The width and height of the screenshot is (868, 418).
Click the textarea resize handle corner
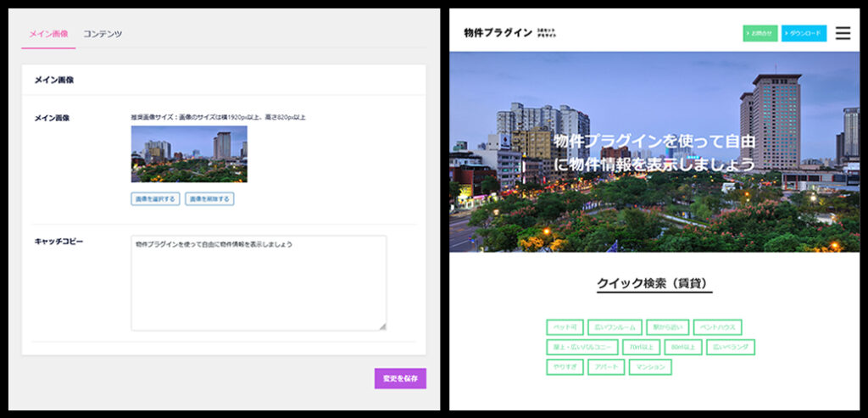382,326
